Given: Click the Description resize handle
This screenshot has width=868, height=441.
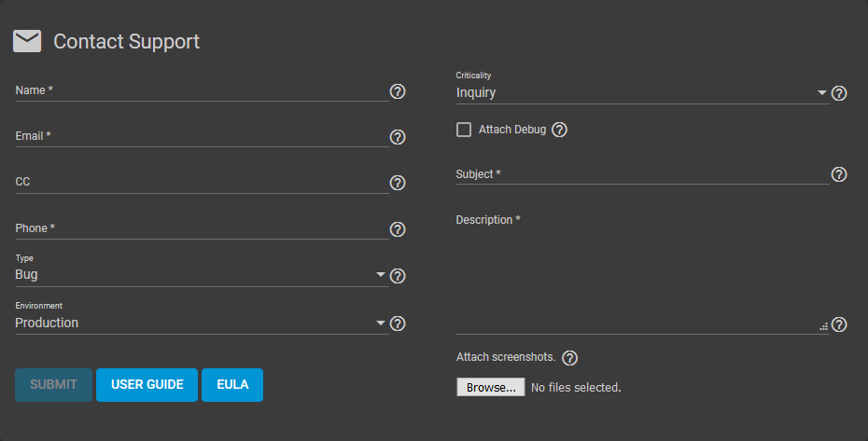Looking at the screenshot, I should (x=824, y=326).
